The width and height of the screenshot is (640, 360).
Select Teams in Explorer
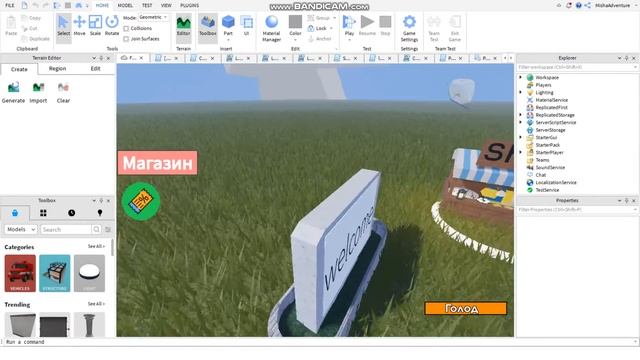coord(542,160)
